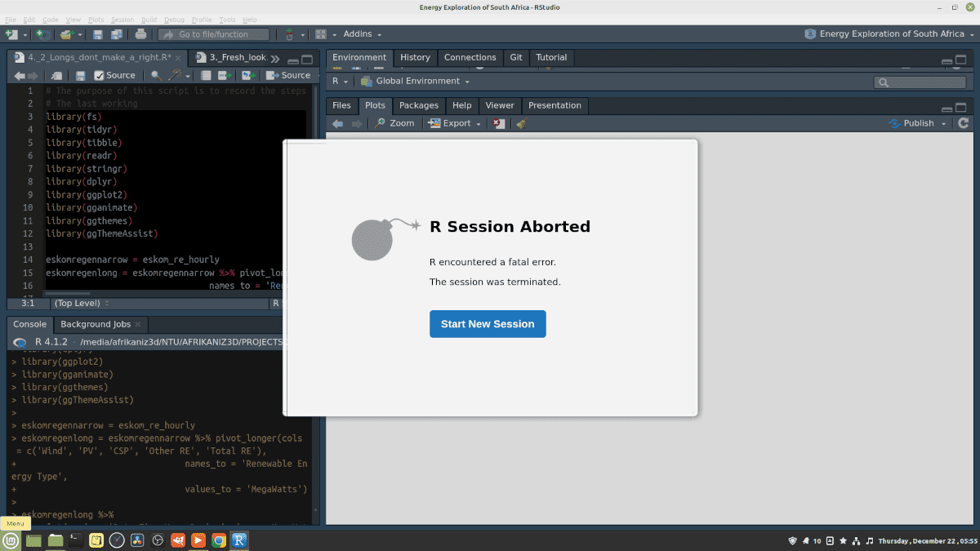Screen dimensions: 980x551
Task: Remove current plot with red X icon
Action: (x=499, y=123)
